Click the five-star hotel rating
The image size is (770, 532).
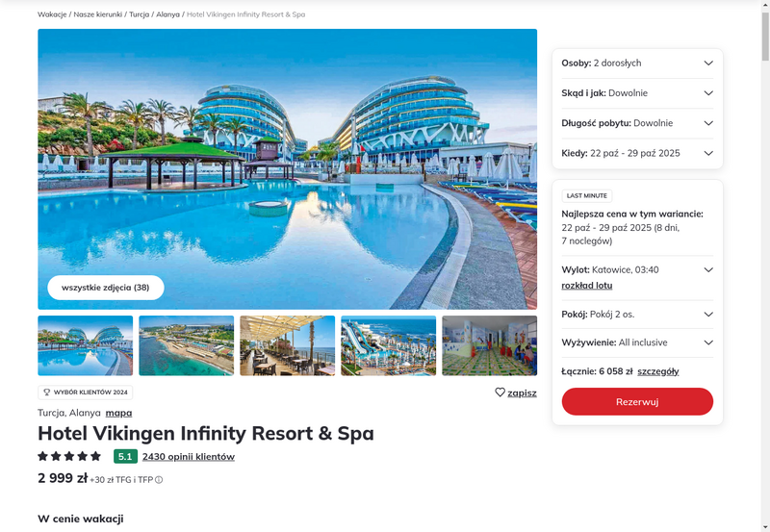click(69, 456)
